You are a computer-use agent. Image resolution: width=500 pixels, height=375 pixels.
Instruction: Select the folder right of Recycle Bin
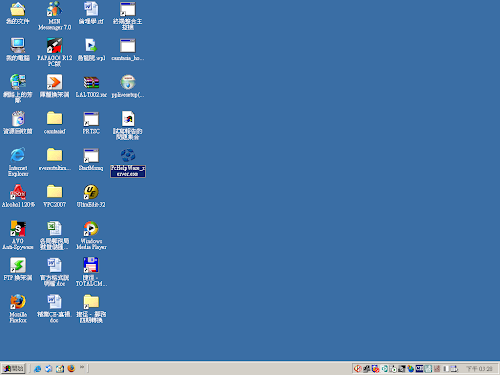[54, 118]
